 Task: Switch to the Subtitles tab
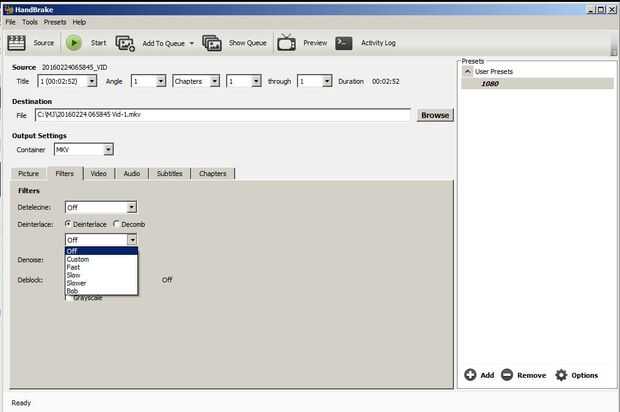[x=170, y=174]
